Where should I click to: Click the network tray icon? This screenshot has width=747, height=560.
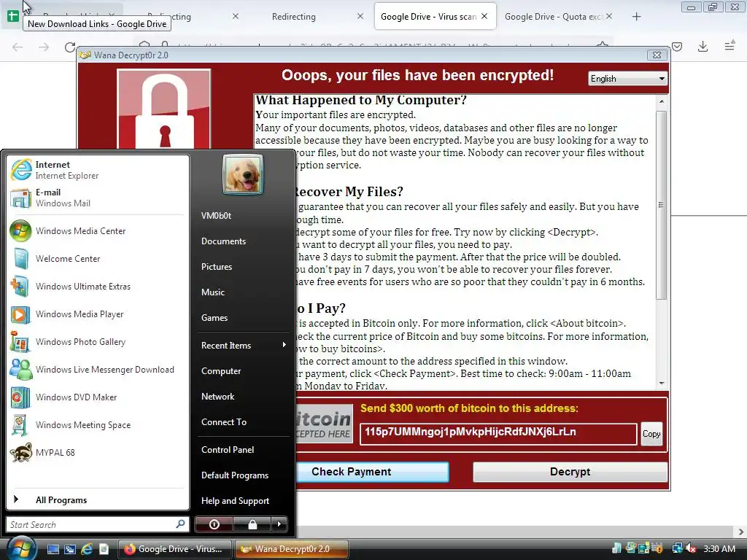[x=678, y=548]
